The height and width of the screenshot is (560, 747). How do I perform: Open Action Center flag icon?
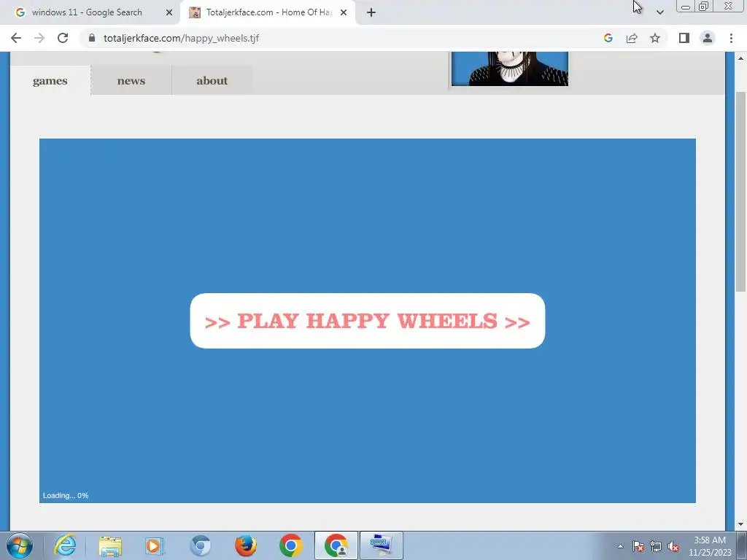(638, 546)
